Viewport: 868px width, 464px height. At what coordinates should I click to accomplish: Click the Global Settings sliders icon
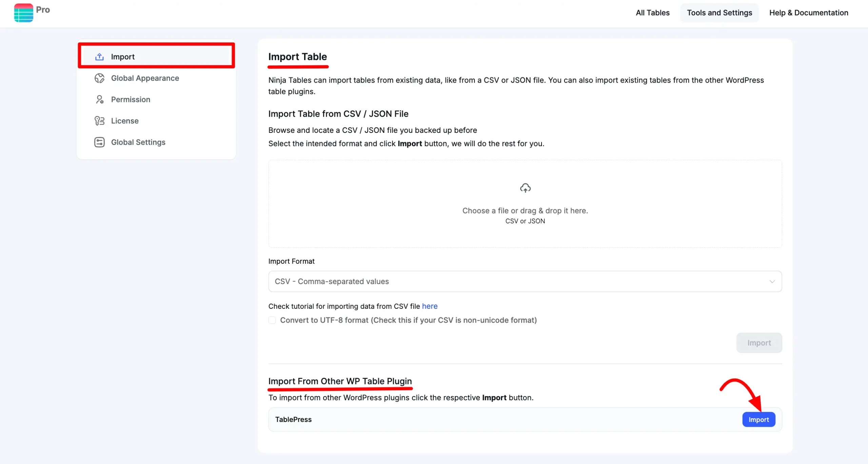coord(99,142)
